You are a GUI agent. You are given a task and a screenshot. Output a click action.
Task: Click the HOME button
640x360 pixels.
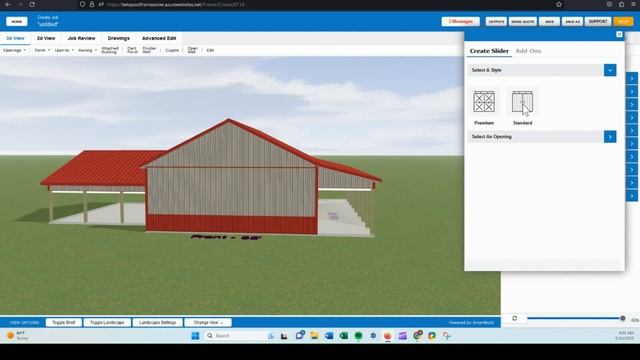click(17, 21)
